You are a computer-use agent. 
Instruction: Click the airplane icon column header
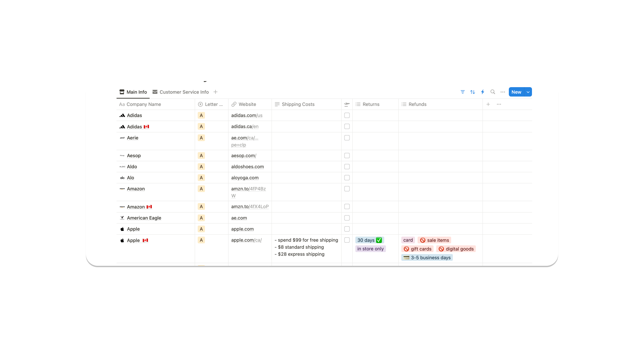coord(347,104)
